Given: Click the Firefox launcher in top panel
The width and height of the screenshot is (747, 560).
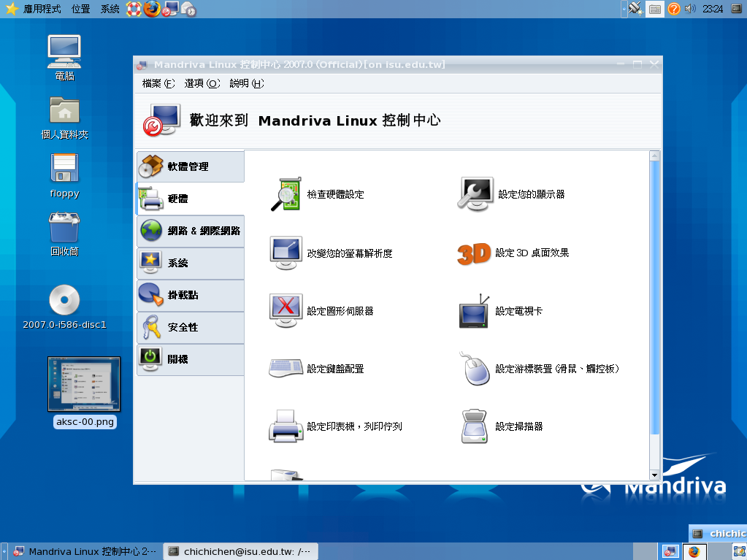Looking at the screenshot, I should [x=152, y=9].
